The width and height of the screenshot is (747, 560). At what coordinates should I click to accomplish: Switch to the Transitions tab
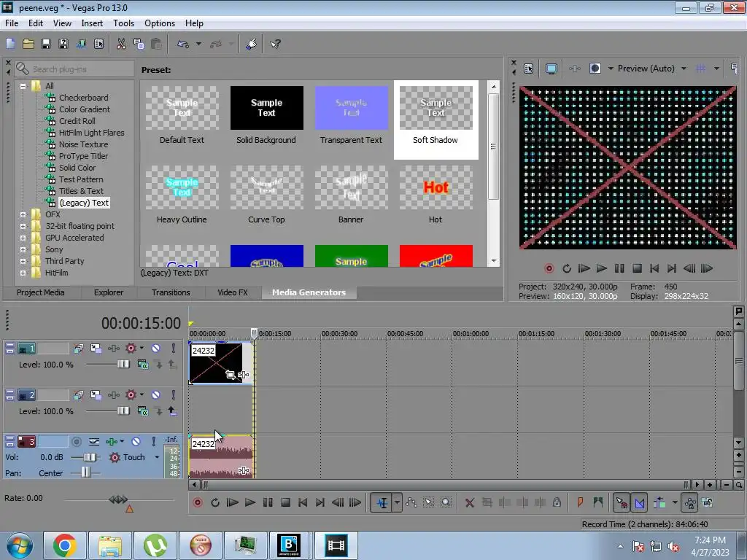click(x=171, y=292)
